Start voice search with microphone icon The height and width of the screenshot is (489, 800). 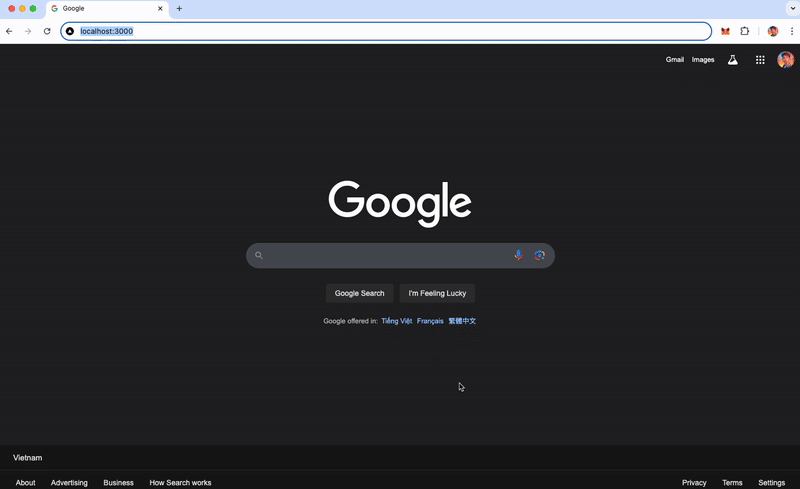(x=518, y=255)
